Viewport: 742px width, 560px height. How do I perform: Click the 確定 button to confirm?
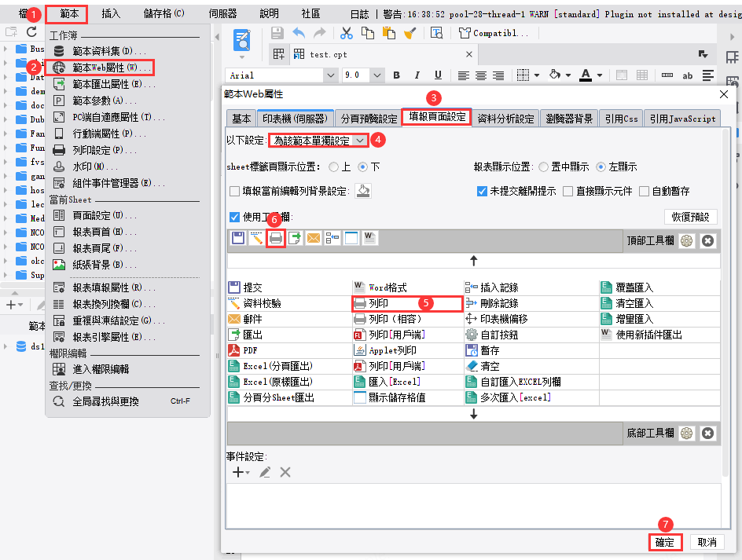(x=665, y=542)
